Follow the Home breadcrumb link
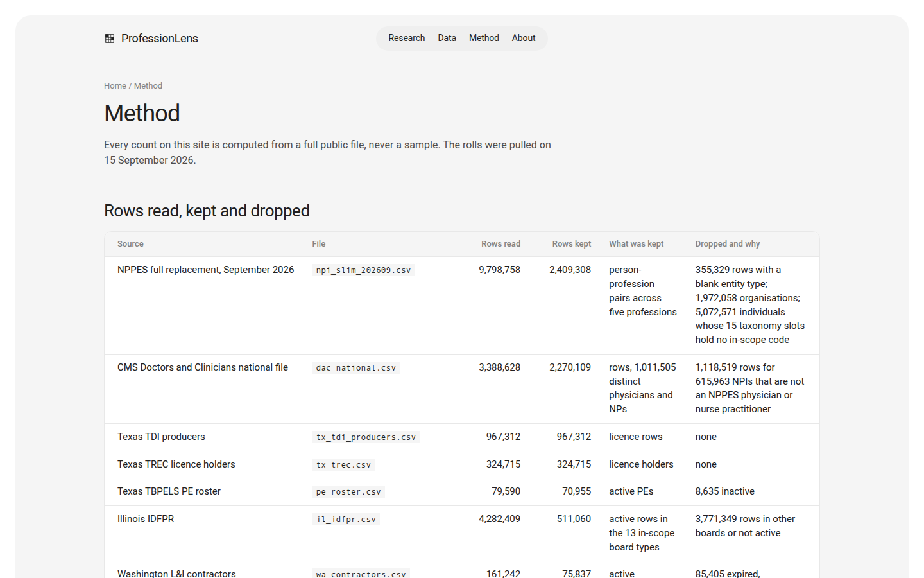The image size is (924, 578). pos(116,86)
